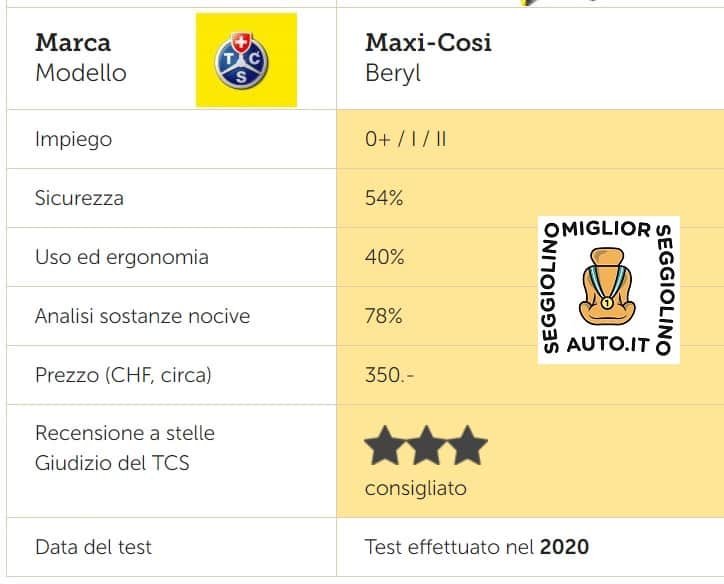Click the Miglior Seggiolino Auto.it watermark logo
724x584 pixels.
[x=609, y=290]
